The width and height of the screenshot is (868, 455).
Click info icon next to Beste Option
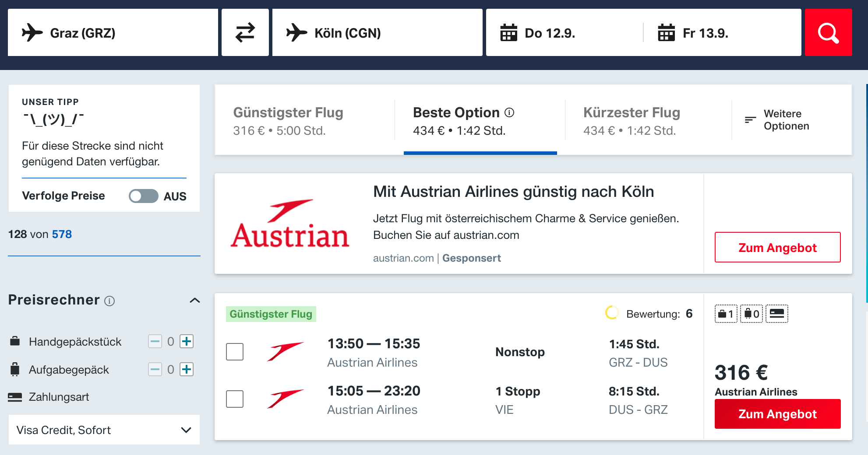point(509,112)
